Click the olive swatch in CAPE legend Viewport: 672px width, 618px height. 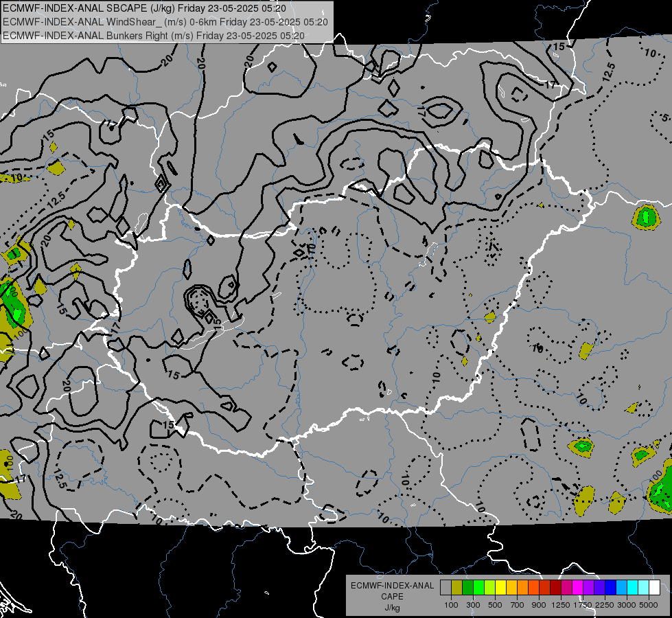click(x=457, y=588)
